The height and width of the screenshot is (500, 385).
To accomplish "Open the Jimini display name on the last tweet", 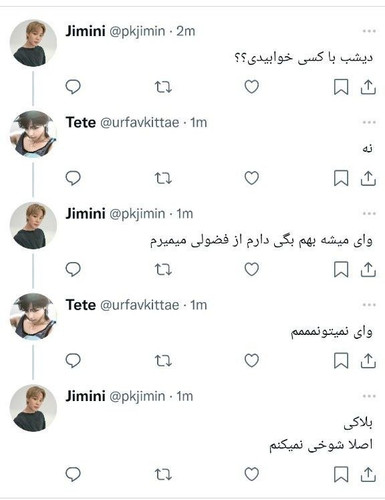I will [85, 396].
